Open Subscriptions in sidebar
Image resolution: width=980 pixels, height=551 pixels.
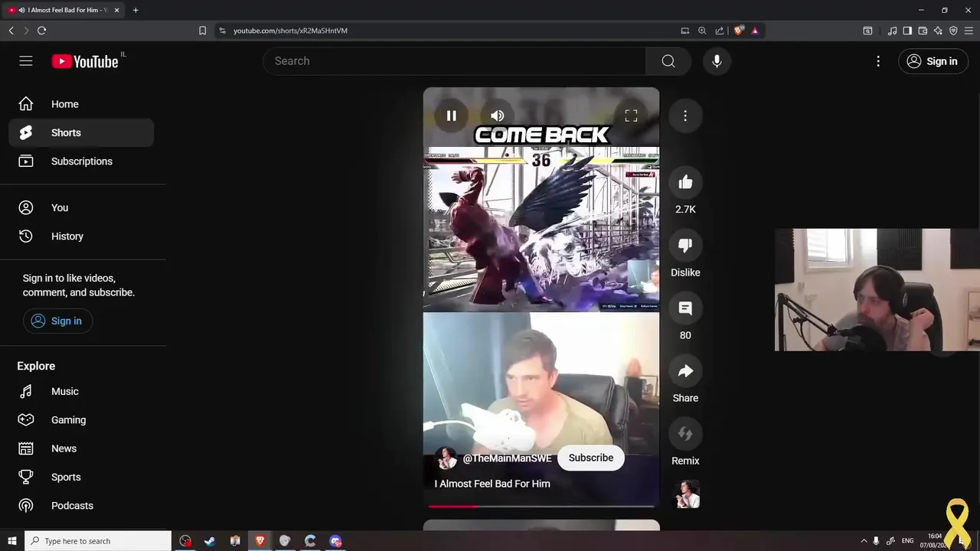[81, 161]
